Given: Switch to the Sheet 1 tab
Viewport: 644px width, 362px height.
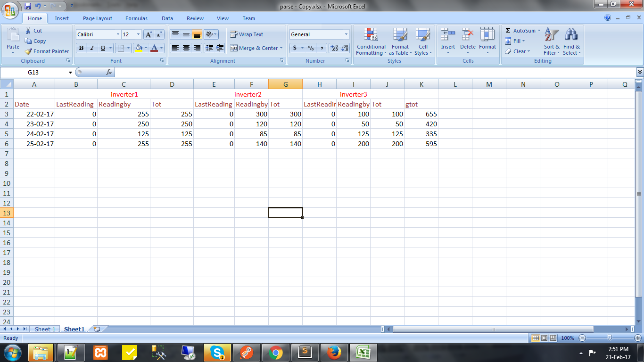Looking at the screenshot, I should tap(45, 329).
